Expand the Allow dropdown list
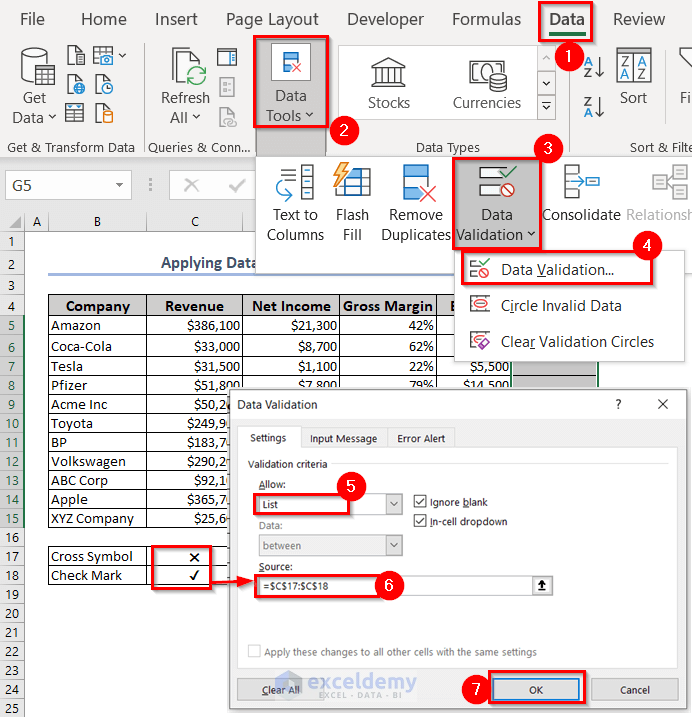 point(394,504)
